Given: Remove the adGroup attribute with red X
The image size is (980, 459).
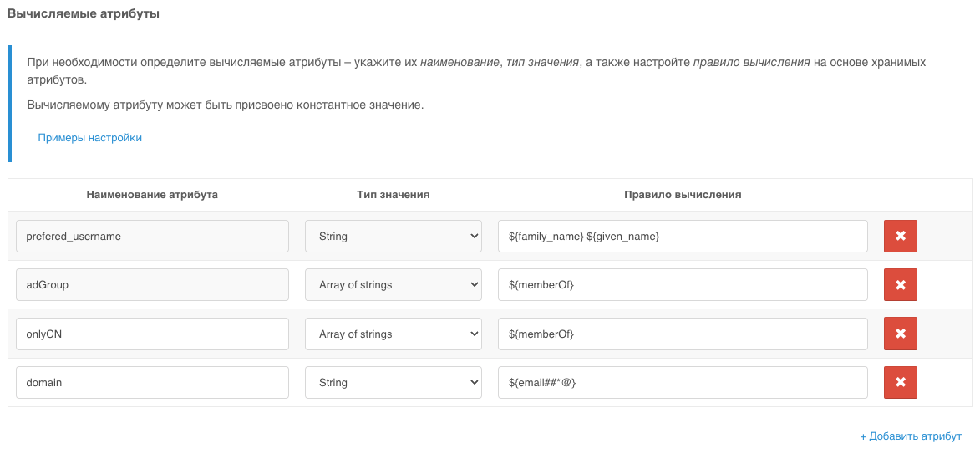Looking at the screenshot, I should pos(900,284).
